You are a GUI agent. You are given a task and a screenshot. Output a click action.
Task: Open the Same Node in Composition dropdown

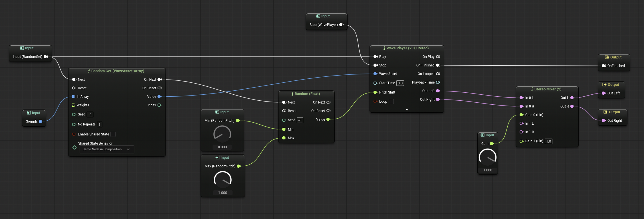[107, 149]
